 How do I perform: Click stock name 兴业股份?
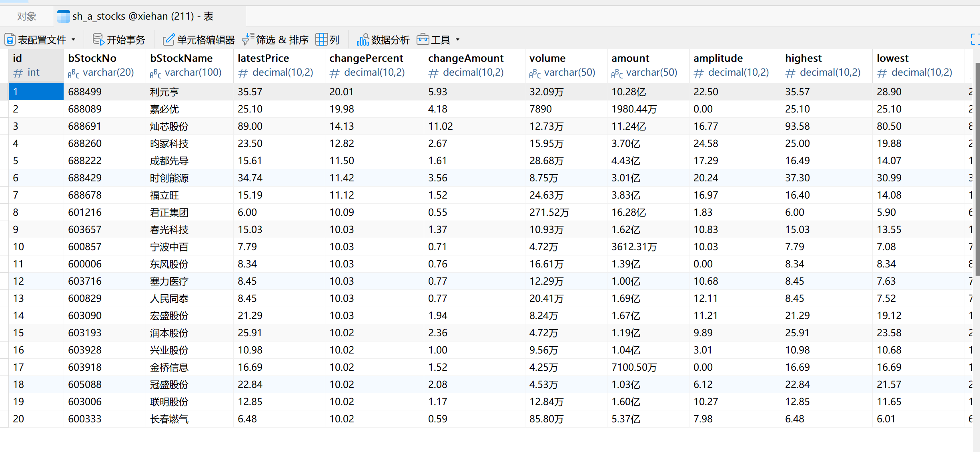point(169,350)
